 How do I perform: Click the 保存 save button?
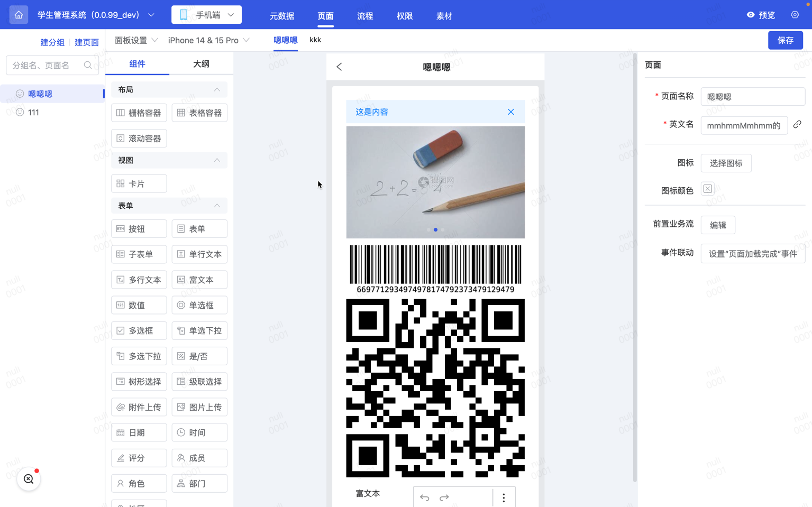pos(785,40)
